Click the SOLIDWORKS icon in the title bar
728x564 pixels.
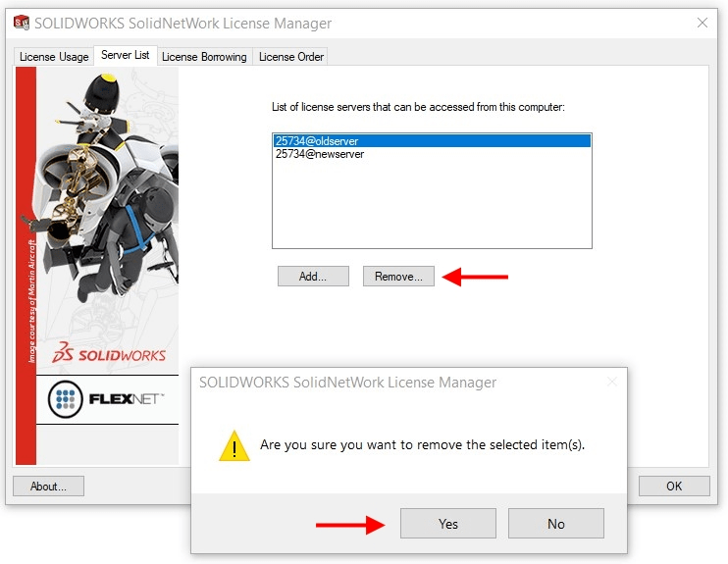[x=22, y=23]
